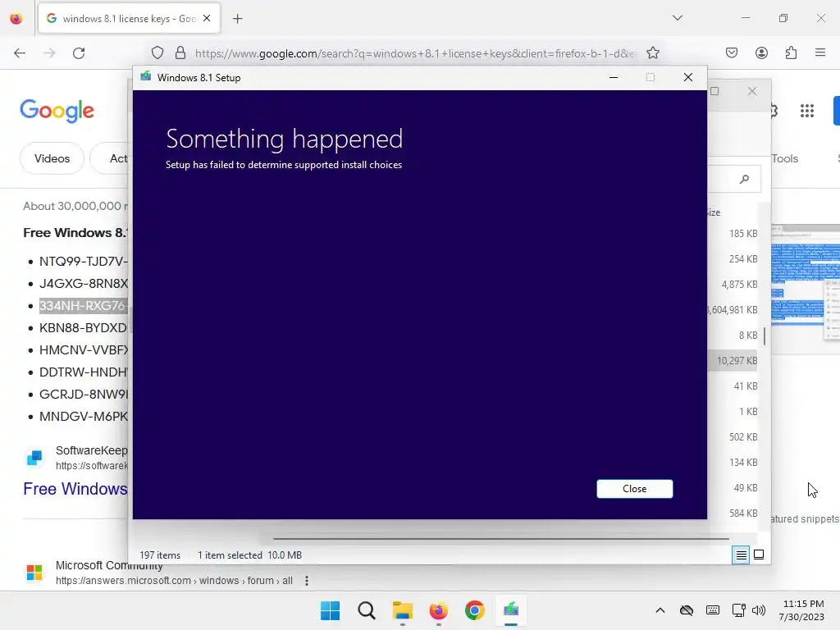
Task: Click the highlighted 334NH-RXG76 key
Action: coord(84,306)
